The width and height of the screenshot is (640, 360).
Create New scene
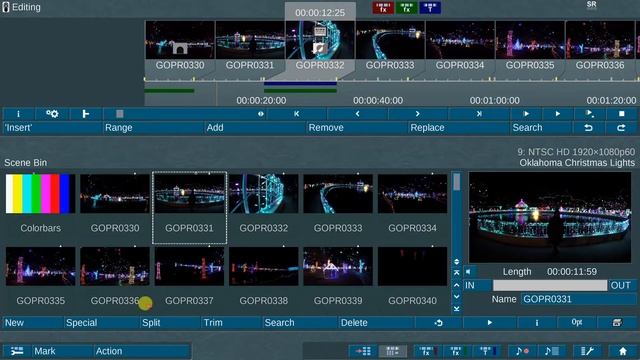pos(33,323)
